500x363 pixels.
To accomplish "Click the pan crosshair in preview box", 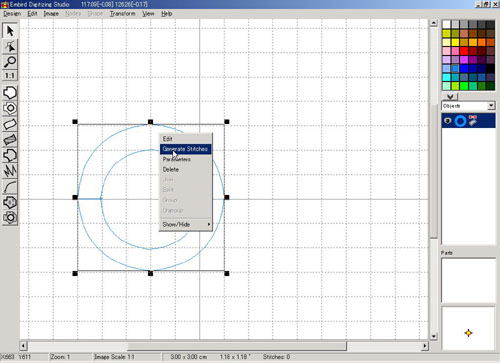I will coord(468,333).
